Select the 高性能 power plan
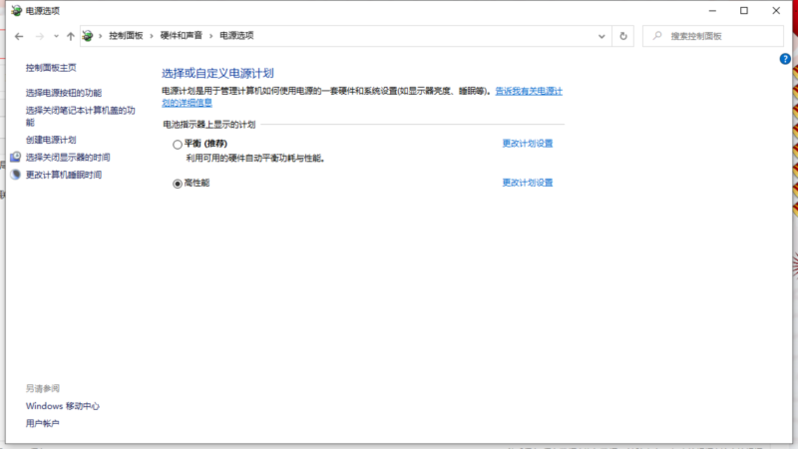This screenshot has width=798, height=449. pos(178,184)
